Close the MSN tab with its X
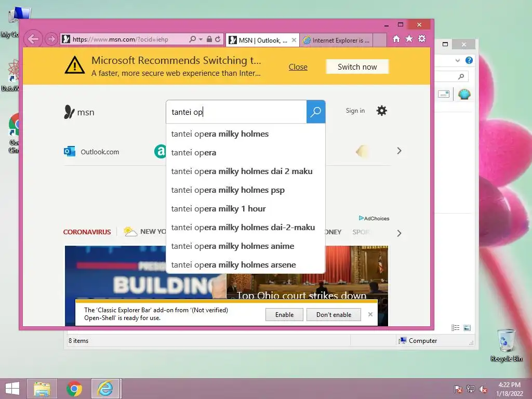This screenshot has height=399, width=532. click(294, 40)
